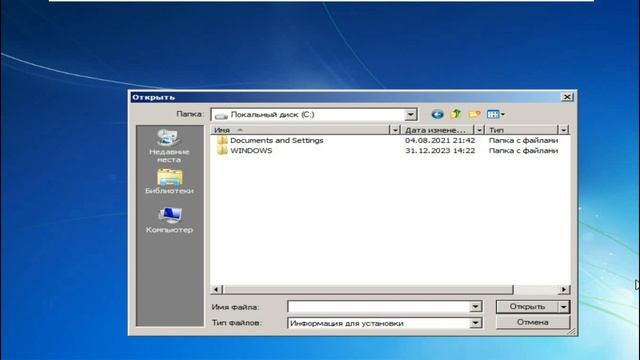Click type cell of Documents and Settings row
This screenshot has width=640, height=360.
tap(523, 140)
